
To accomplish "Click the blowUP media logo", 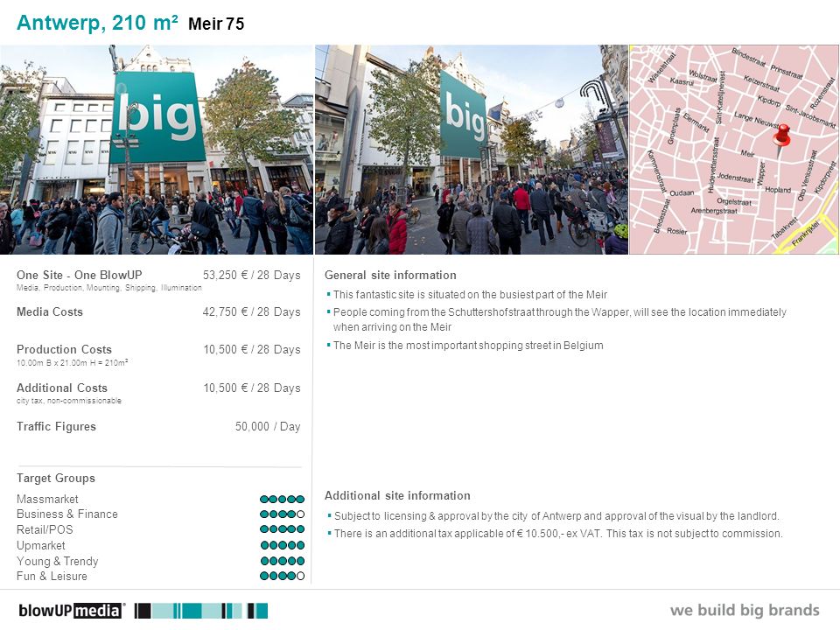I will coord(72,611).
